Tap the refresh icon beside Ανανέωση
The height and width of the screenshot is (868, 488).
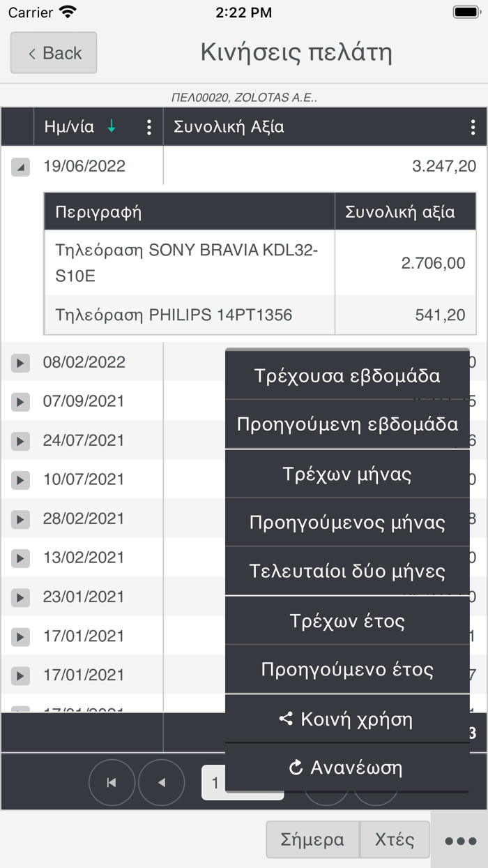point(296,768)
